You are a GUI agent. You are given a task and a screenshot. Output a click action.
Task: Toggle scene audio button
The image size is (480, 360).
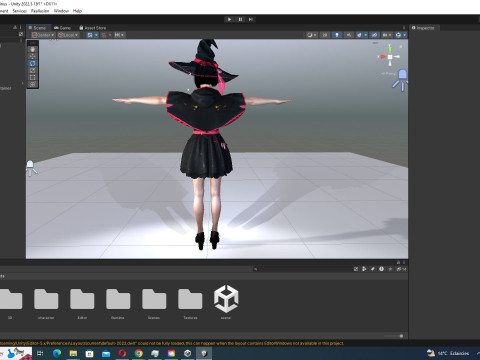pyautogui.click(x=349, y=35)
